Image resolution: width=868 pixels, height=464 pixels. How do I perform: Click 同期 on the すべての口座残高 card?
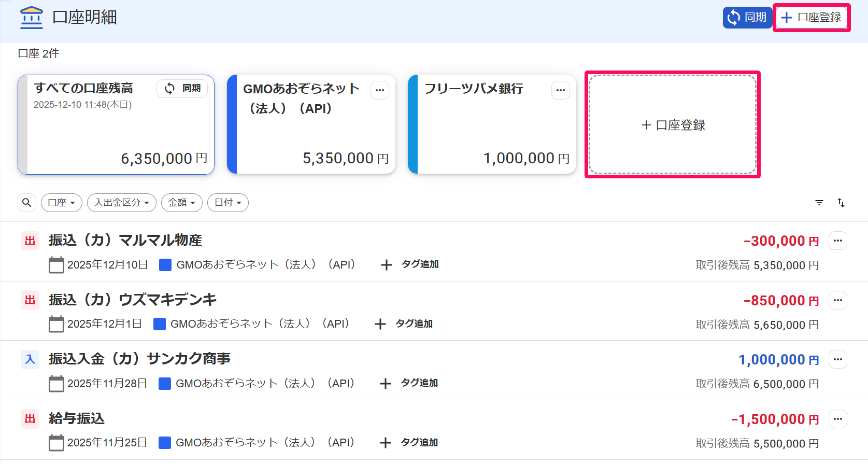click(182, 89)
